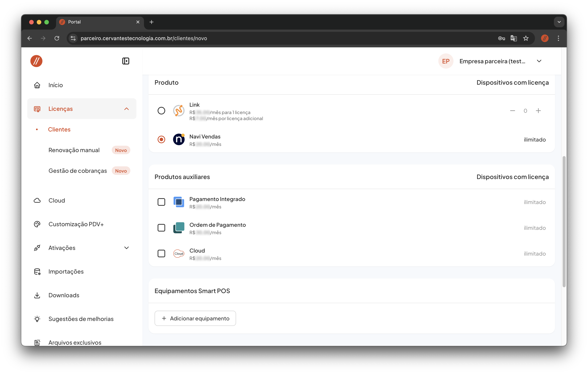Click the Pagamento Integrado product icon

pyautogui.click(x=179, y=202)
